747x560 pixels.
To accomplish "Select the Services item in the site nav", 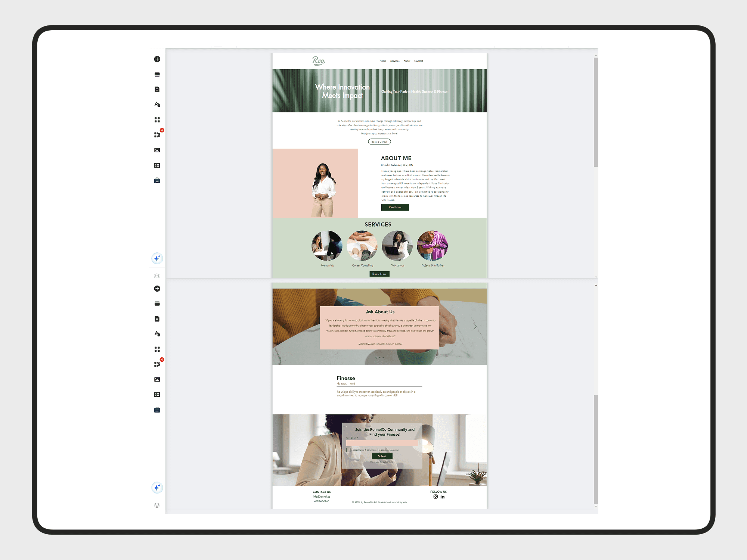I will tap(395, 61).
